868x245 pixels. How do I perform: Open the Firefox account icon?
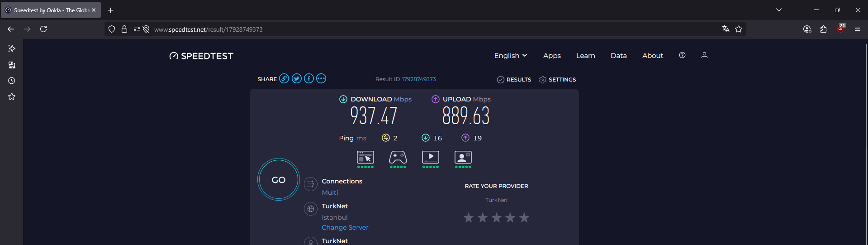[x=807, y=29]
